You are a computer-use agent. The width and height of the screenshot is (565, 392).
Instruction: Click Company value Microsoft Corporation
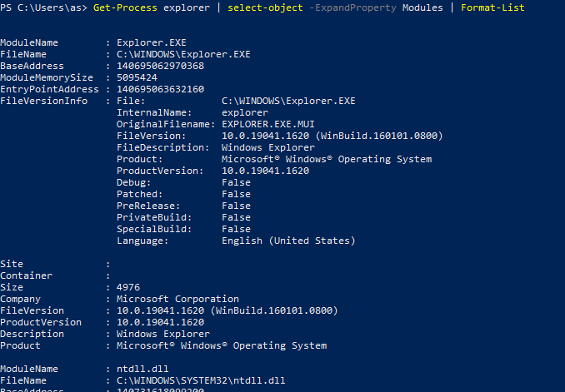coord(177,299)
